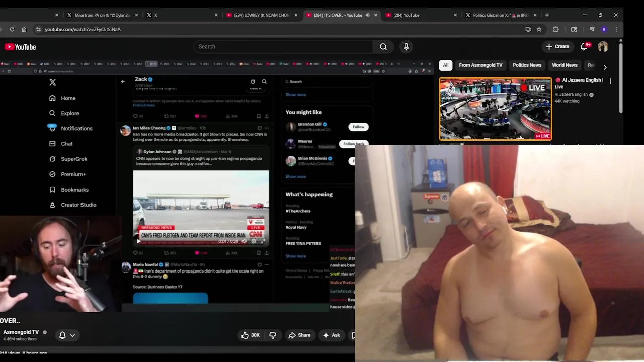
Task: Close the LOWKEY ft NOAM CHOM tab
Action: [296, 15]
